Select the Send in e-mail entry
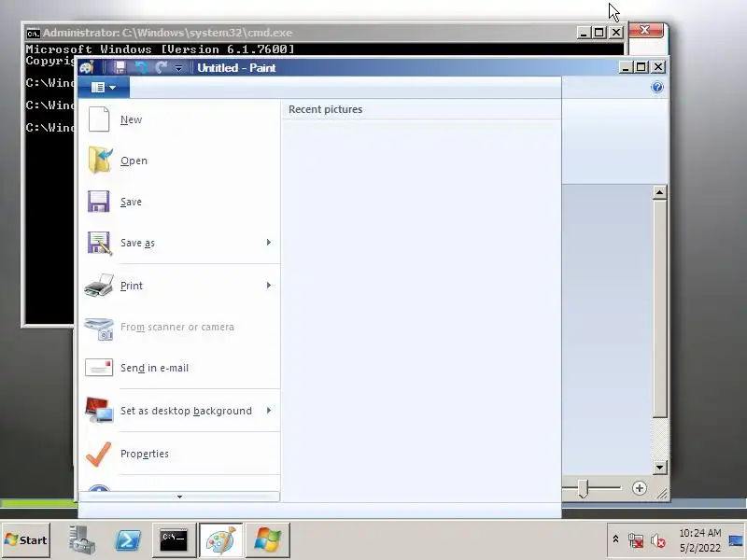Image resolution: width=747 pixels, height=560 pixels. [x=179, y=368]
